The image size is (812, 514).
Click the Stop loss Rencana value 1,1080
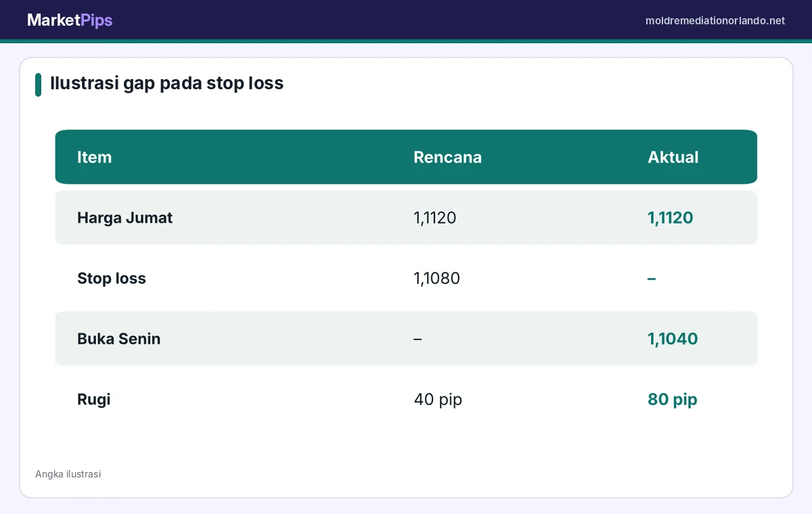point(436,279)
